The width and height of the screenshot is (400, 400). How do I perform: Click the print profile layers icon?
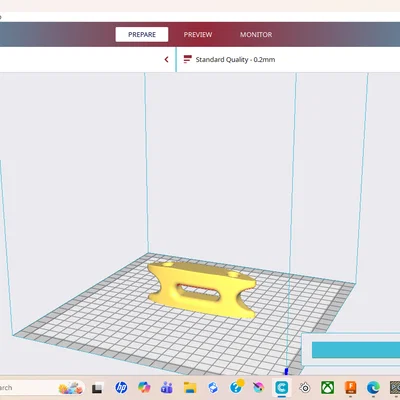pos(188,59)
